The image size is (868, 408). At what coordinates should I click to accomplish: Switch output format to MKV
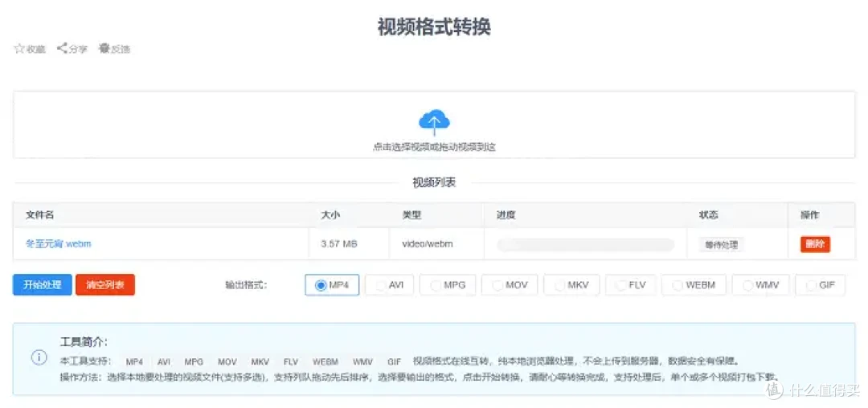point(571,285)
